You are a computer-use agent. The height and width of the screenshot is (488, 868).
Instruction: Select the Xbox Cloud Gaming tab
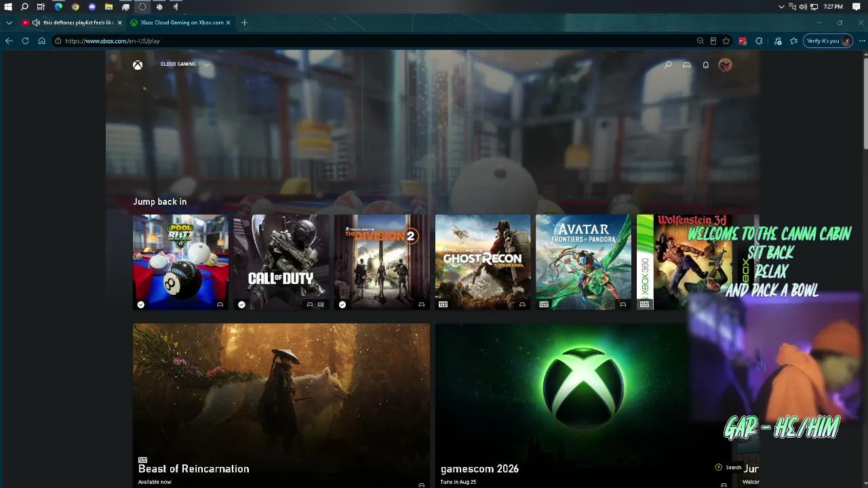pyautogui.click(x=180, y=22)
